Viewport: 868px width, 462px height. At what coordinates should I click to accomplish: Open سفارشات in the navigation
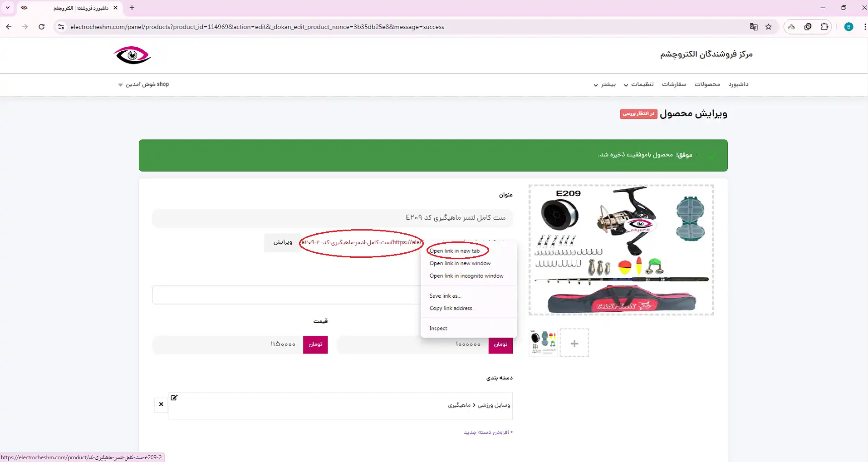pos(674,84)
